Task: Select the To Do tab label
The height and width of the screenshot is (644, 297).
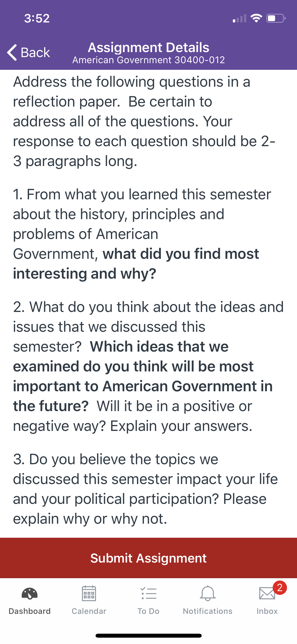Action: [x=148, y=611]
